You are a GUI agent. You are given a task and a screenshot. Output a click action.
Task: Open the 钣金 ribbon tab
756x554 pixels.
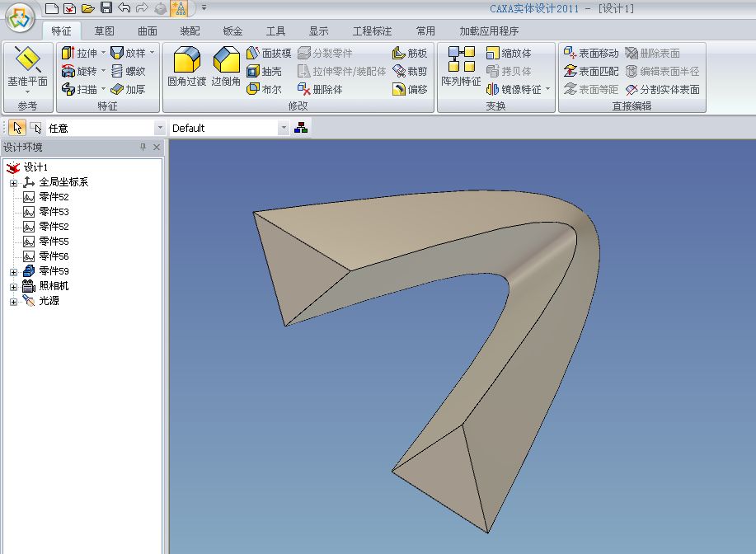pyautogui.click(x=232, y=31)
